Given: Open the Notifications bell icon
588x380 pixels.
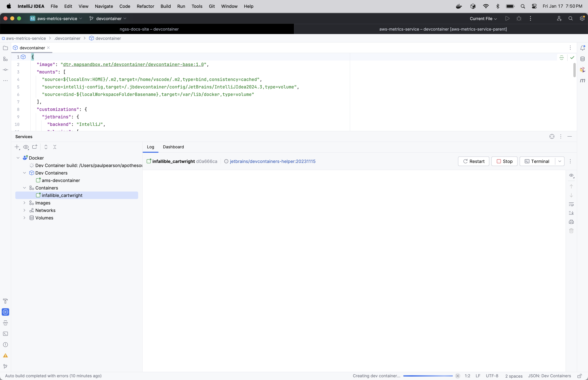Looking at the screenshot, I should tap(582, 48).
